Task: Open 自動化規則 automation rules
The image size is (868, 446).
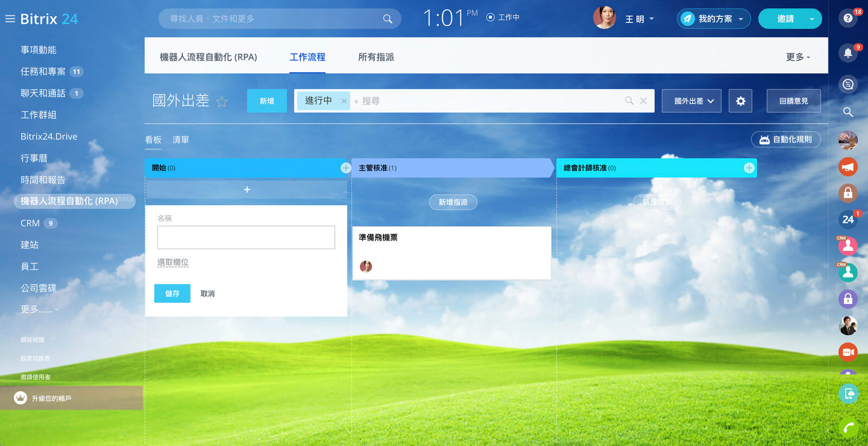Action: tap(786, 140)
